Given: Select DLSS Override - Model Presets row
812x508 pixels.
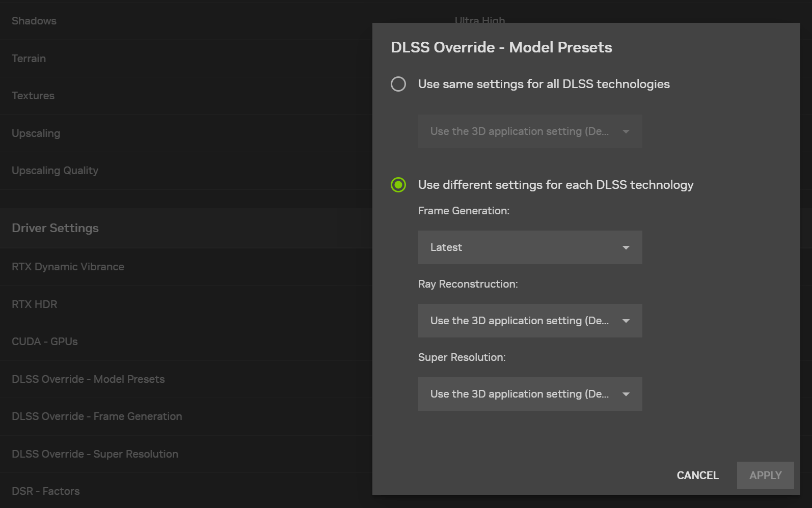Looking at the screenshot, I should (89, 379).
